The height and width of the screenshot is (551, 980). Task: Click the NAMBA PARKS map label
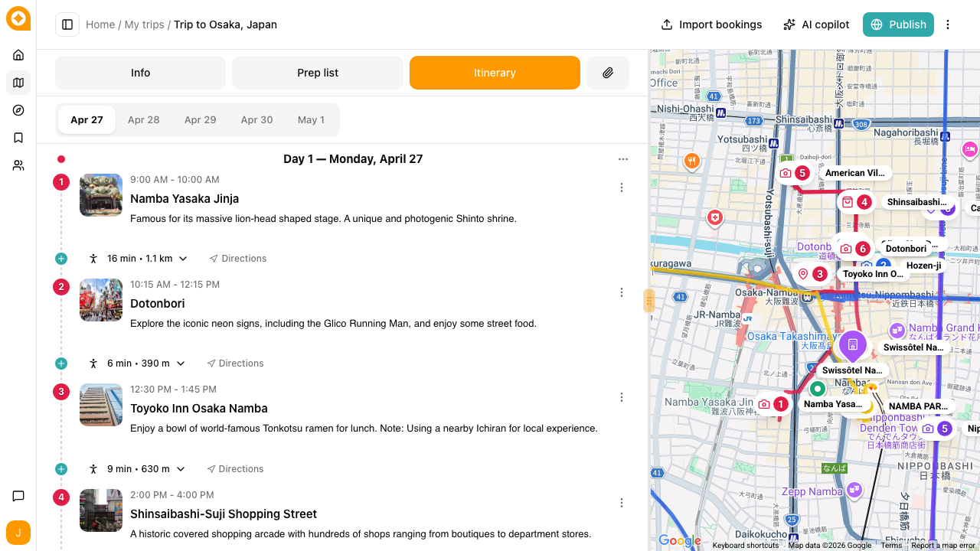[918, 406]
